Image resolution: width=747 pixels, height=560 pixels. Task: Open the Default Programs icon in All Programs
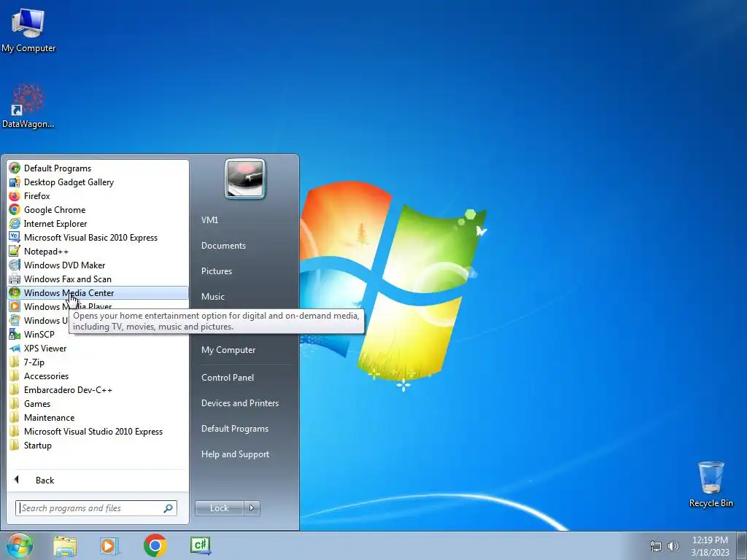(x=15, y=168)
